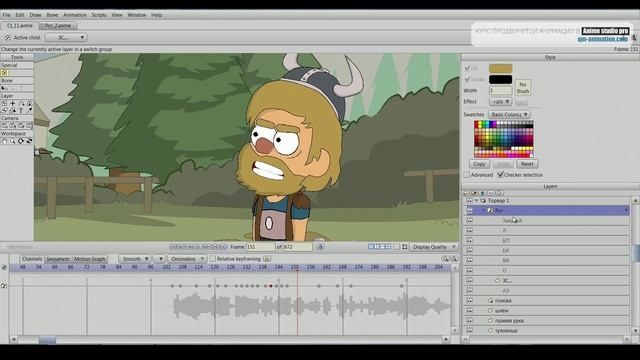Select the Workspace Orbit tool
Viewport: 640px width, 360px height.
29,141
